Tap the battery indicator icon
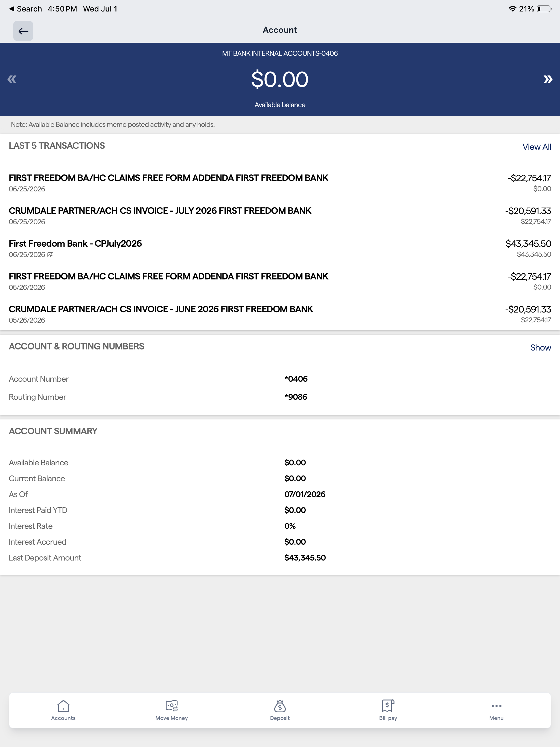 click(x=544, y=9)
